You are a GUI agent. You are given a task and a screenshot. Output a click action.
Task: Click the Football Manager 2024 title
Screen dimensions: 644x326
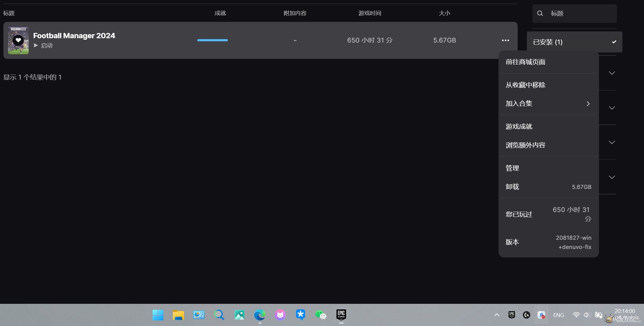[74, 35]
